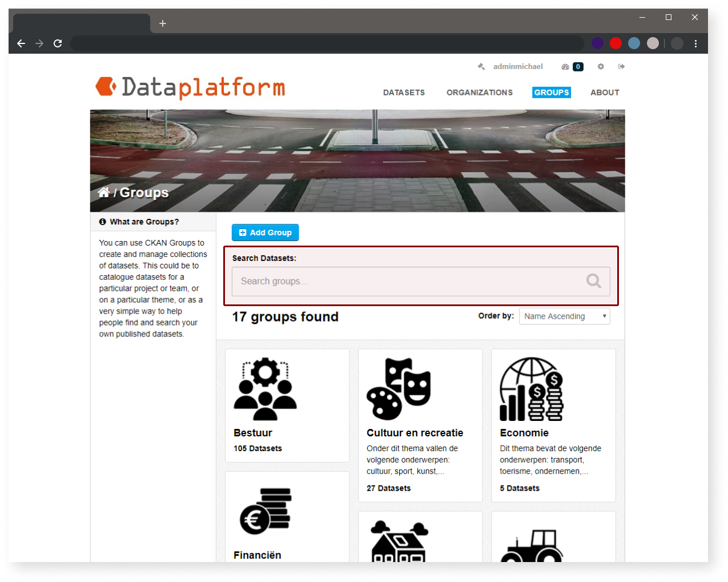The height and width of the screenshot is (582, 728).
Task: Click the log out arrow icon
Action: (621, 67)
